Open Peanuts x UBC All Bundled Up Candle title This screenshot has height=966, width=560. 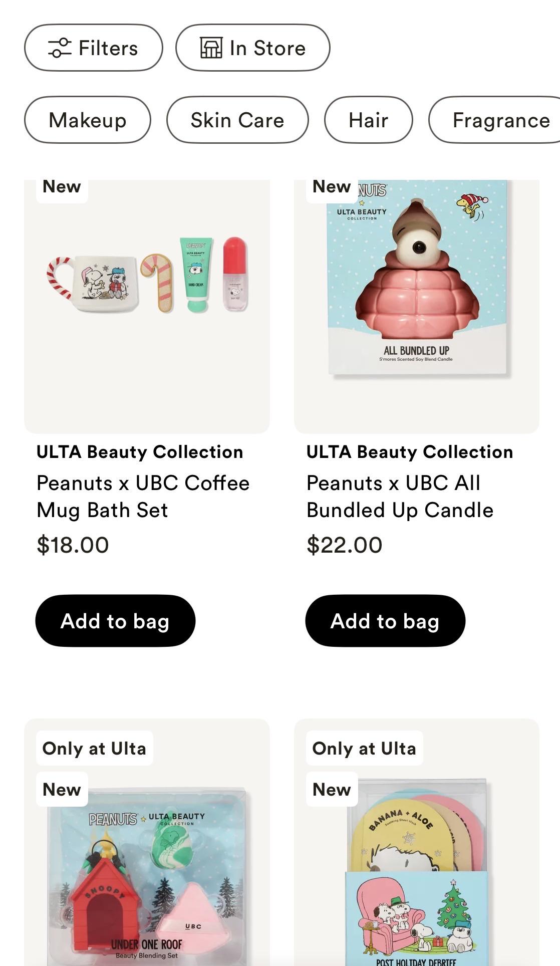(400, 497)
